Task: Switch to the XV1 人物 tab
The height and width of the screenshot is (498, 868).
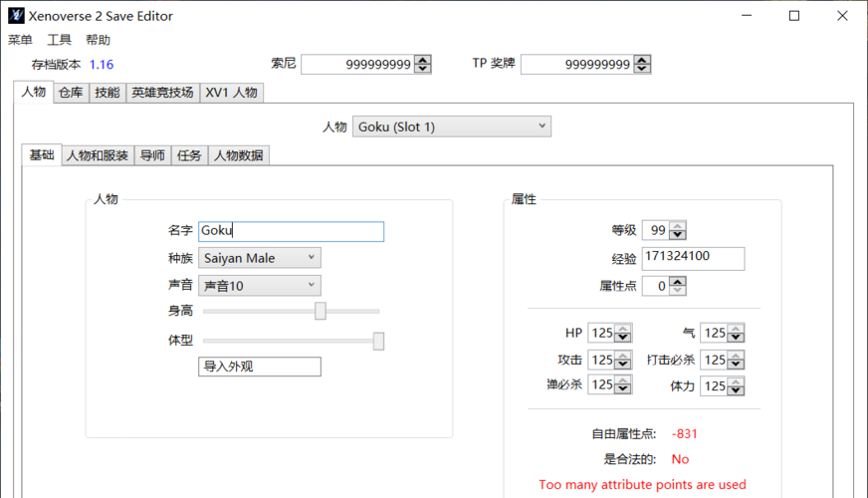Action: (x=231, y=93)
